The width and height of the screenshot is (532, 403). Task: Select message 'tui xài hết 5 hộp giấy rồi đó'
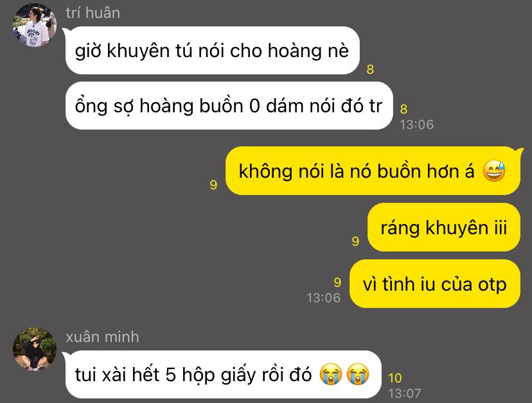(x=223, y=375)
